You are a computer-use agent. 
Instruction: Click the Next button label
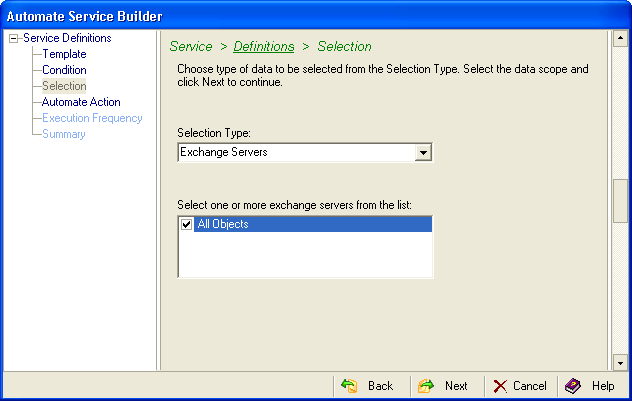click(456, 386)
